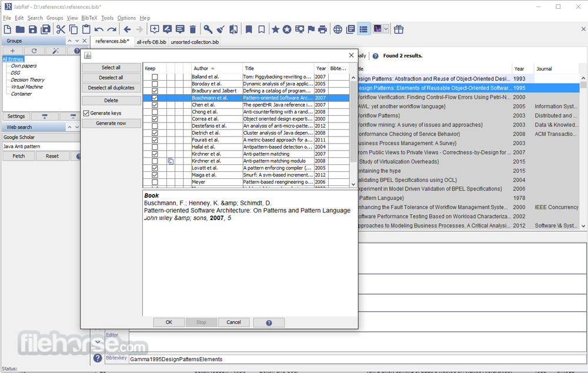Click the Fetch button under Web search
This screenshot has height=373, width=588.
point(19,156)
